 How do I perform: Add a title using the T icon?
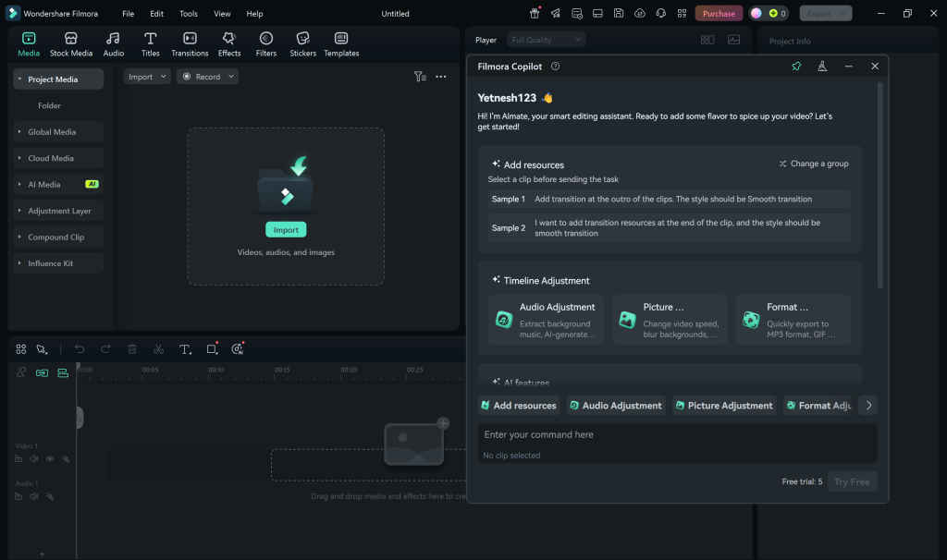[x=184, y=349]
